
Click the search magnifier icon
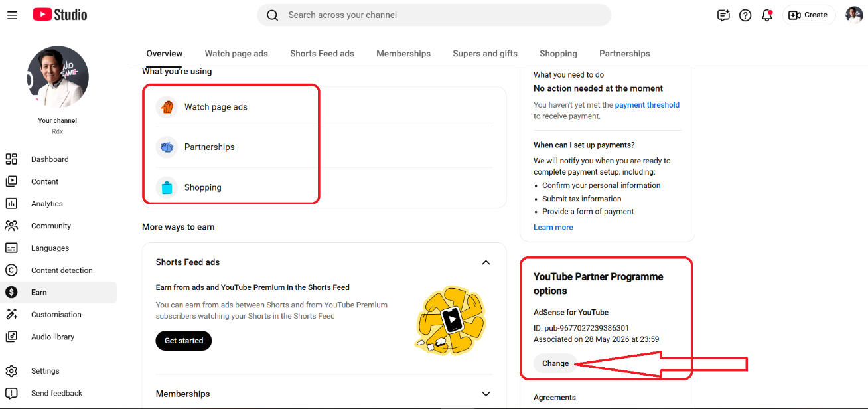point(272,15)
